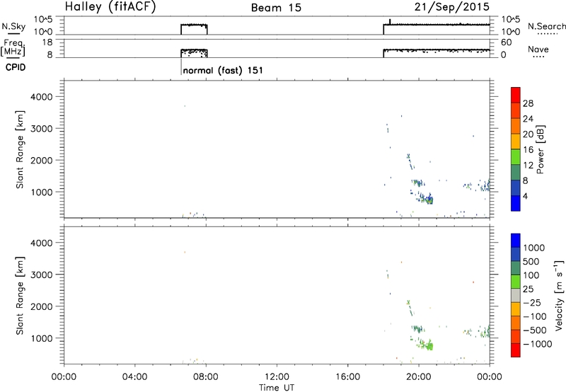
Task: Click the '16' label on Power colorbar
Action: pos(528,150)
